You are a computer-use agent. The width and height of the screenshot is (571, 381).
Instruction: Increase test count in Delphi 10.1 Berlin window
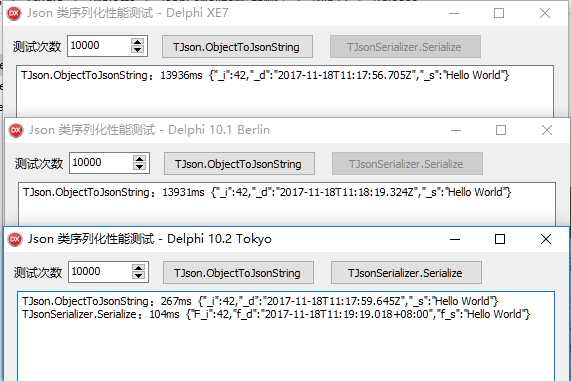pyautogui.click(x=139, y=159)
